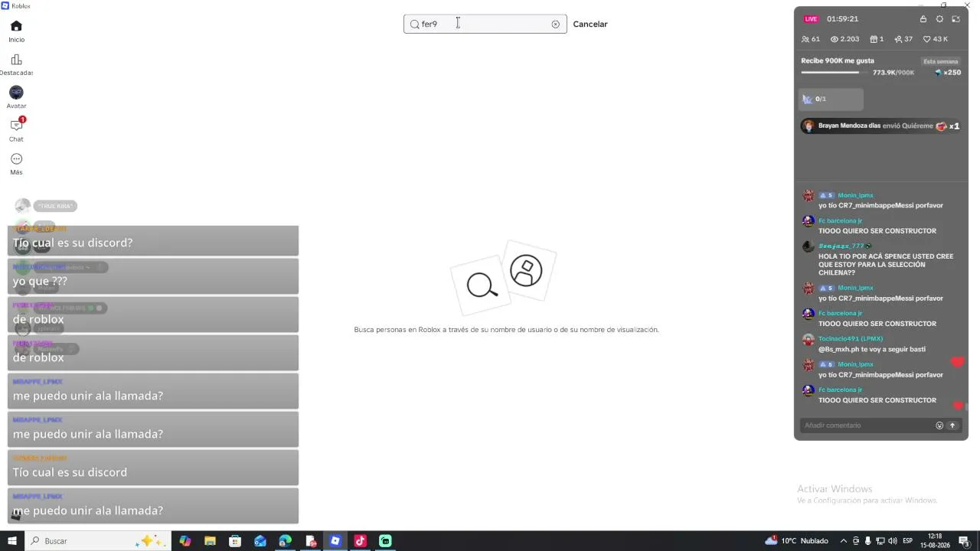The width and height of the screenshot is (980, 551).
Task: Send comment with the arrow button
Action: (x=952, y=425)
